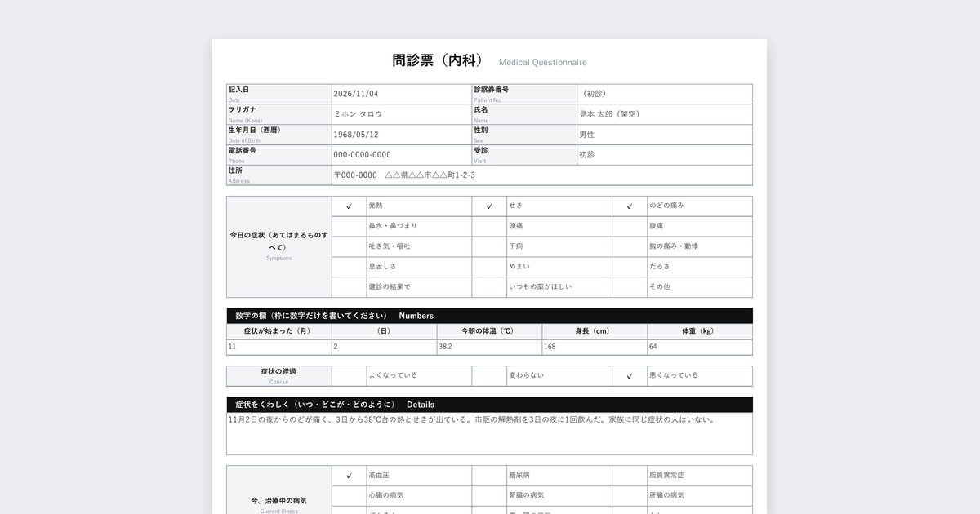The image size is (980, 514).
Task: Click the symptom details text area
Action: [490, 434]
